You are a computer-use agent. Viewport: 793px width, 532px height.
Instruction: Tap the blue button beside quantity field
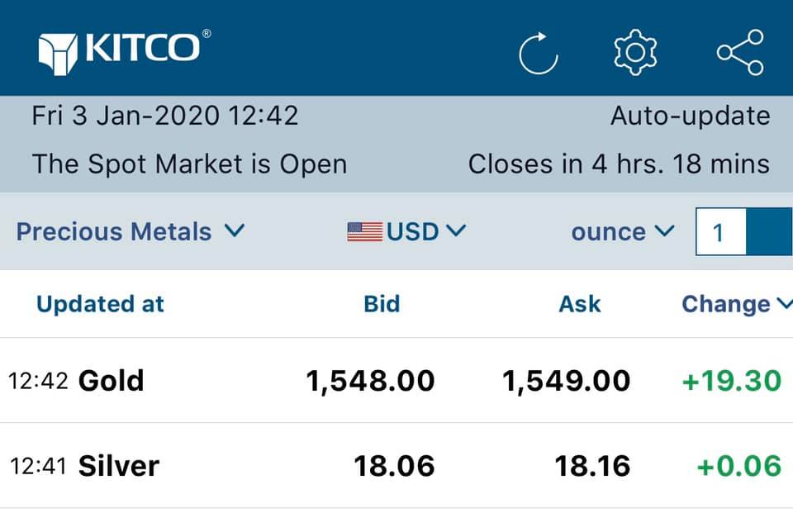770,232
